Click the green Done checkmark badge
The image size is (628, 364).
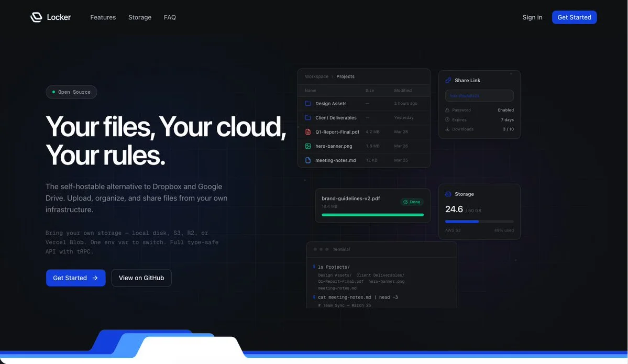(412, 202)
